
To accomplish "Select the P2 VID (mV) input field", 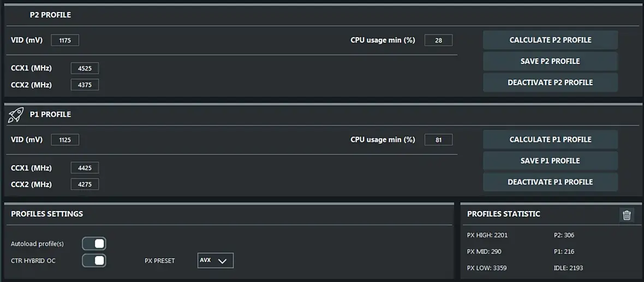I will tap(65, 40).
